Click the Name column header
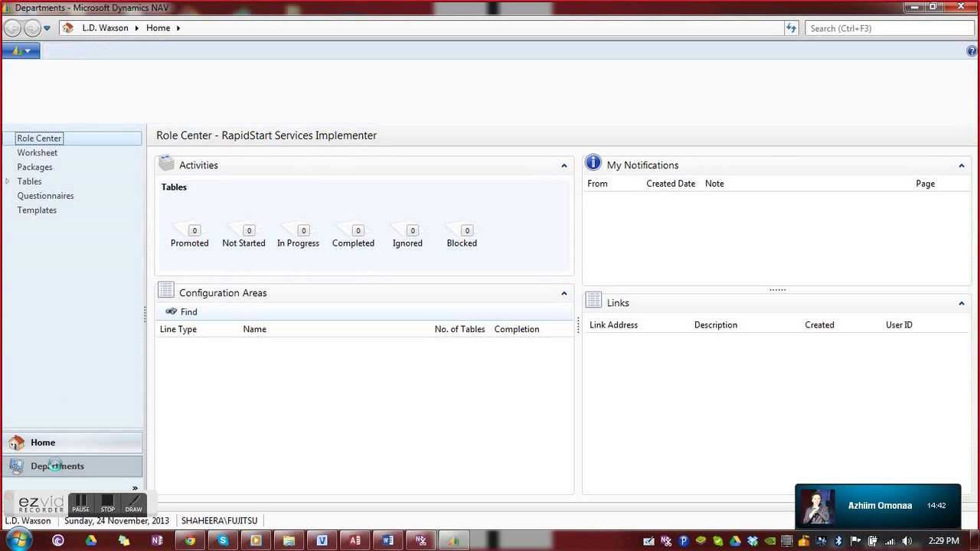Viewport: 980px width, 551px height. pyautogui.click(x=255, y=329)
